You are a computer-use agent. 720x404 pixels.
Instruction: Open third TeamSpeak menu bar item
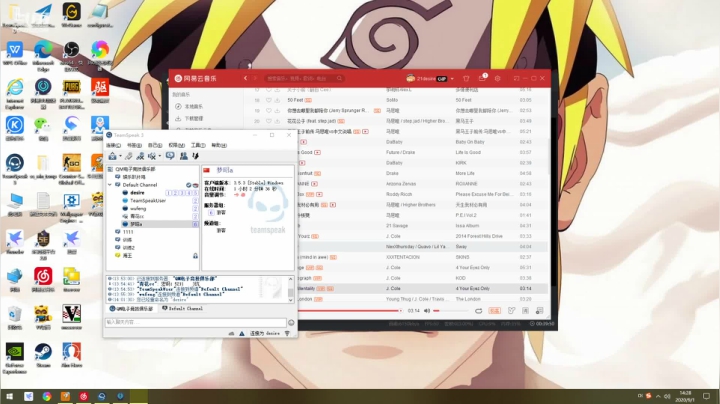[155, 146]
